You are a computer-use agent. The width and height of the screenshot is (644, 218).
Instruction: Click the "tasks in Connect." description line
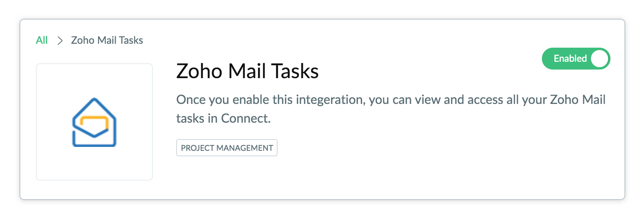(223, 118)
